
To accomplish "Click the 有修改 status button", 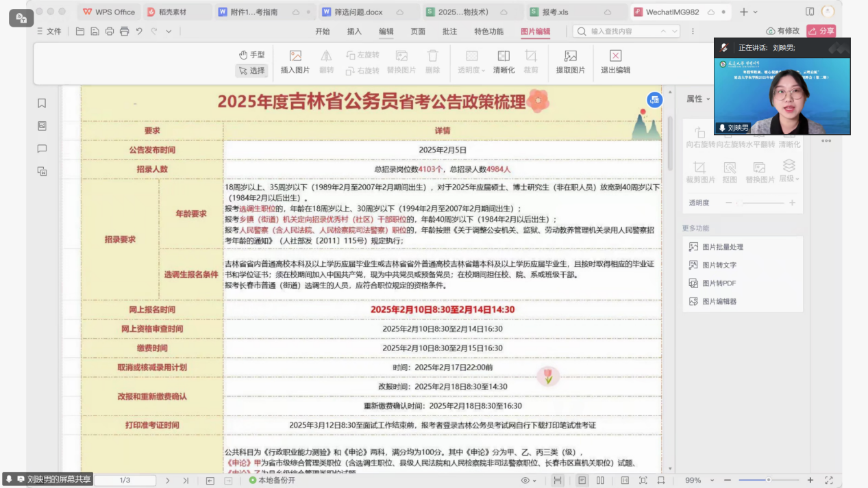I will pos(782,31).
